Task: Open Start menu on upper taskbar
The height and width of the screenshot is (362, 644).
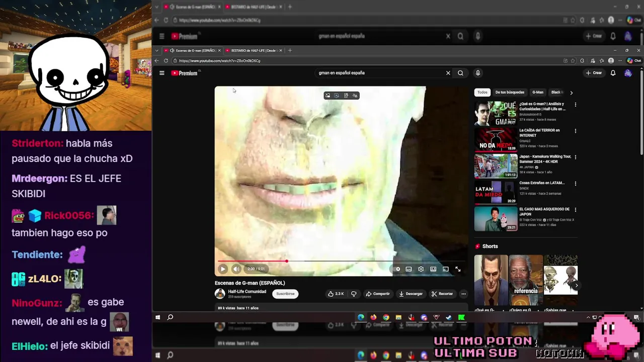Action: pos(157,317)
